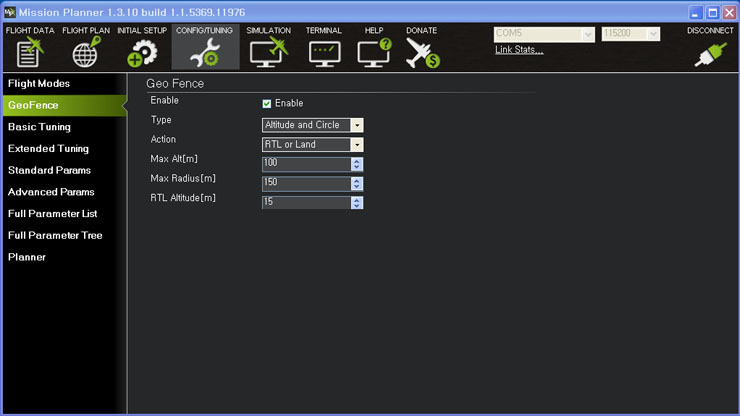Select GeoFence in the sidebar
The width and height of the screenshot is (740, 416).
click(65, 105)
